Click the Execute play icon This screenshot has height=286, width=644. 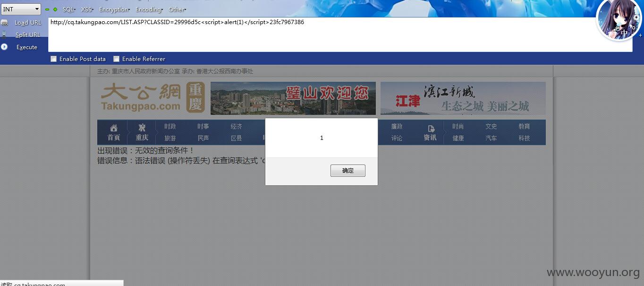coord(4,47)
